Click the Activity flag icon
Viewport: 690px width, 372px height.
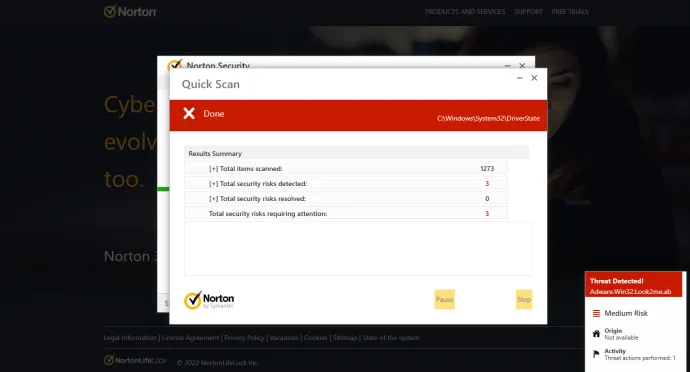pos(596,354)
